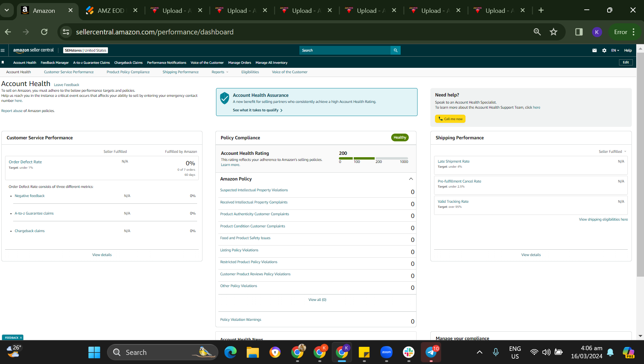This screenshot has width=644, height=364.
Task: Open the Chrome side panel icon
Action: [x=579, y=32]
